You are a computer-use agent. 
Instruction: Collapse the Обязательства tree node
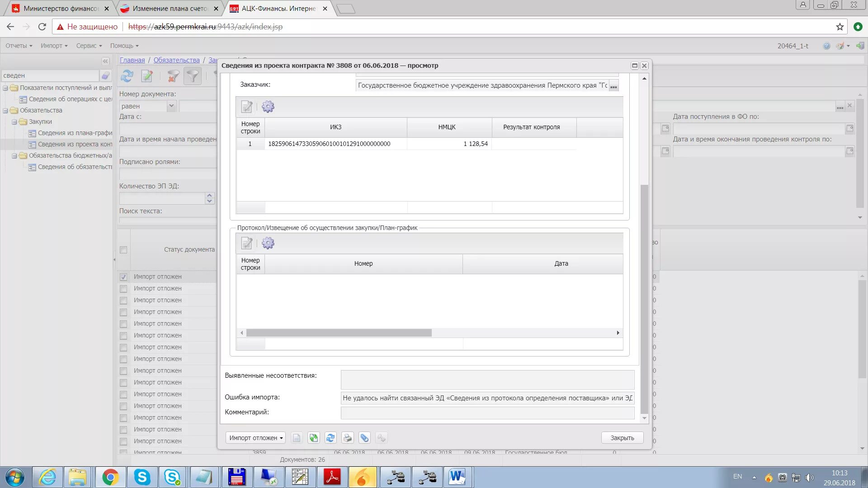point(5,110)
